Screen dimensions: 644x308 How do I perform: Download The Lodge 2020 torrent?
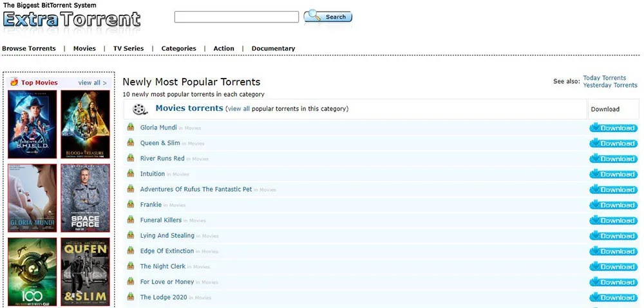[613, 297]
